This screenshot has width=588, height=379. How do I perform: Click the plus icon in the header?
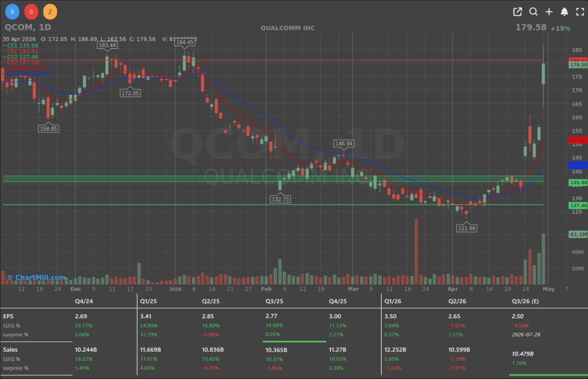click(x=549, y=12)
